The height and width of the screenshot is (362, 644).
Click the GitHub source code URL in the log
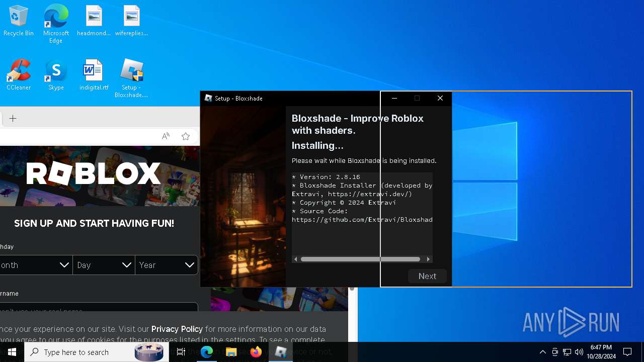[362, 220]
